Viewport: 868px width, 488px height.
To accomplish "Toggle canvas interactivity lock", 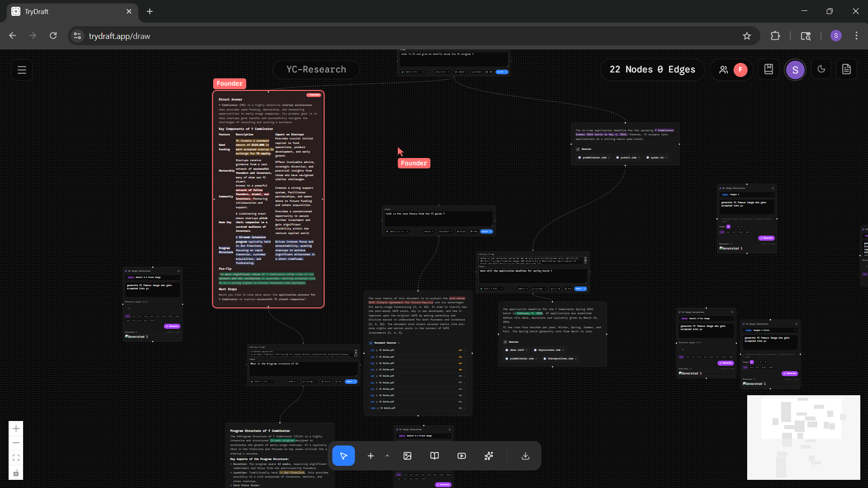I will point(16,473).
